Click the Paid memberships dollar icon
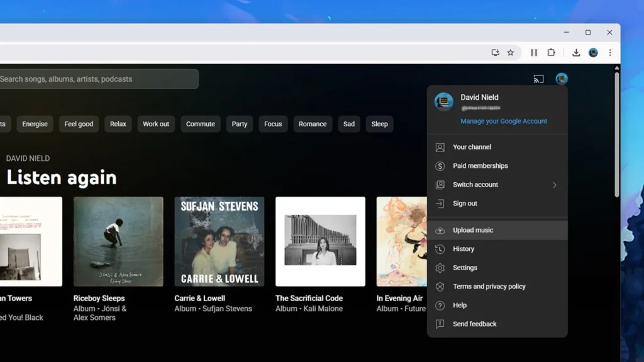This screenshot has height=362, width=644. pyautogui.click(x=440, y=166)
